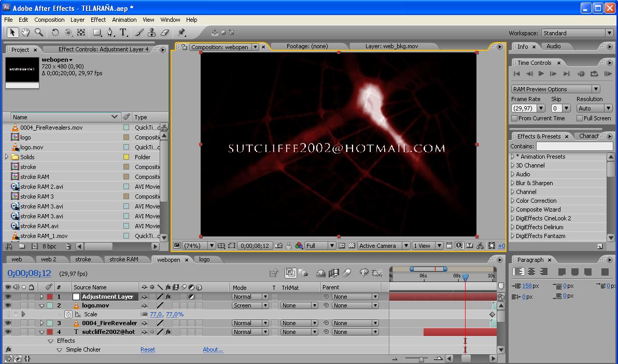Toggle motion blur enable button in timeline
This screenshot has width=618, height=364.
[347, 273]
